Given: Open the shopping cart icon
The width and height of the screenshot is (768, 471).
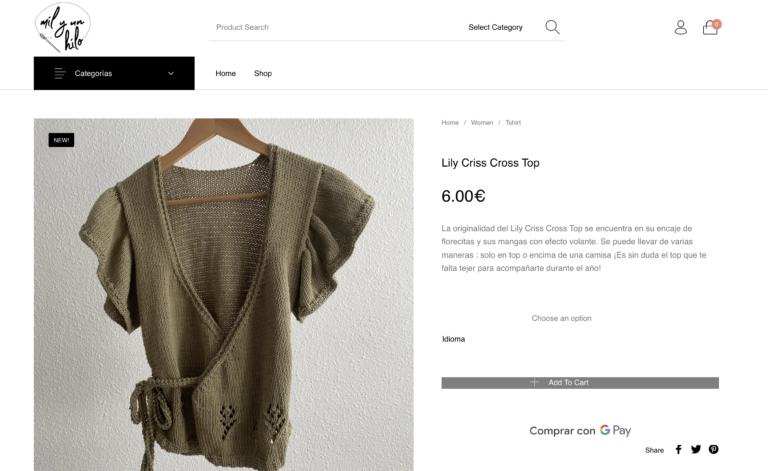Looking at the screenshot, I should pos(710,27).
